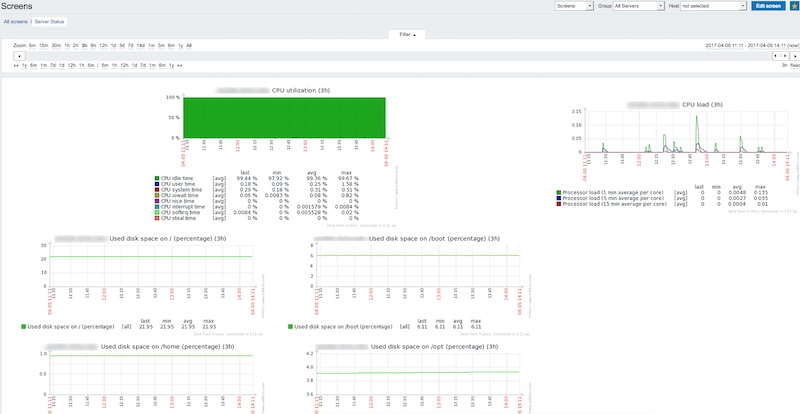The image size is (800, 414).
Task: Set zoom to 30m
Action: pos(56,45)
